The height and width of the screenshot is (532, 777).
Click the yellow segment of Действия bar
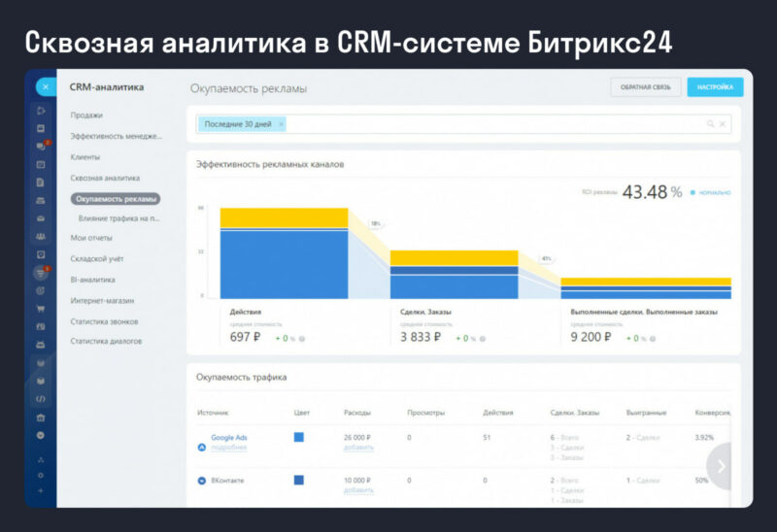click(x=284, y=218)
